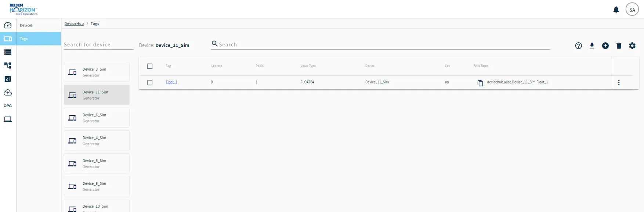This screenshot has height=212, width=644.
Task: Open the tags settings gear icon
Action: click(x=632, y=46)
